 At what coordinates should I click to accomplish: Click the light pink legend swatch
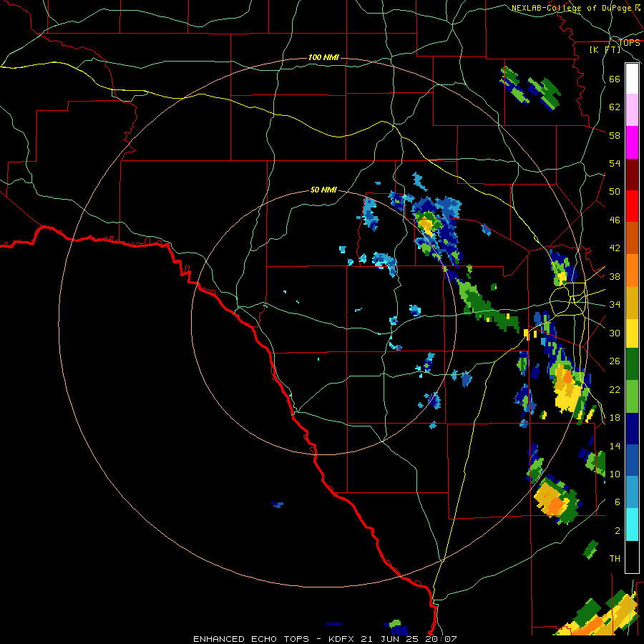632,110
